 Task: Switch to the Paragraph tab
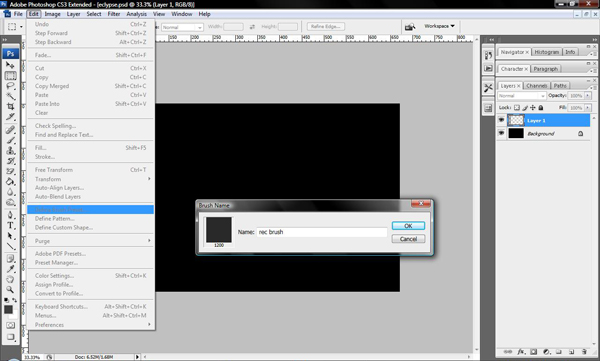click(546, 69)
